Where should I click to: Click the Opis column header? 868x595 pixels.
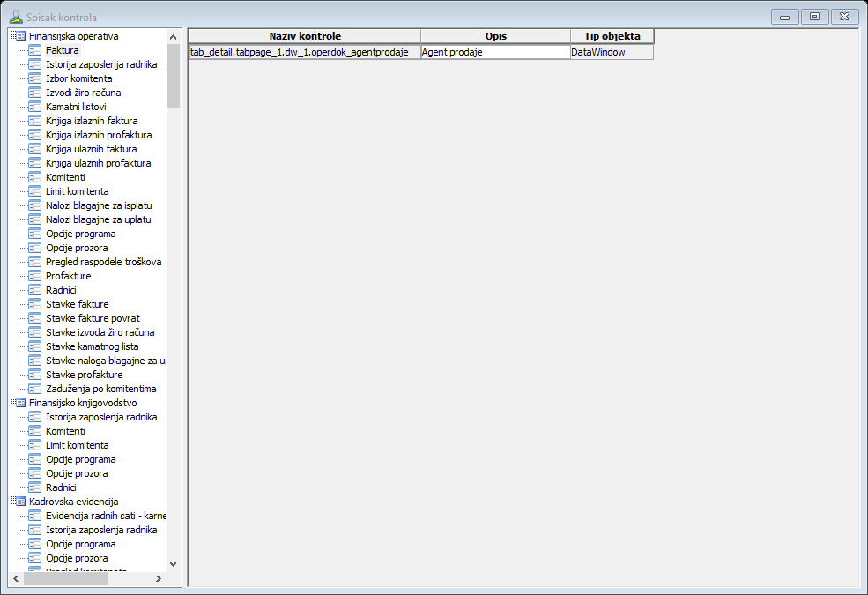[496, 36]
